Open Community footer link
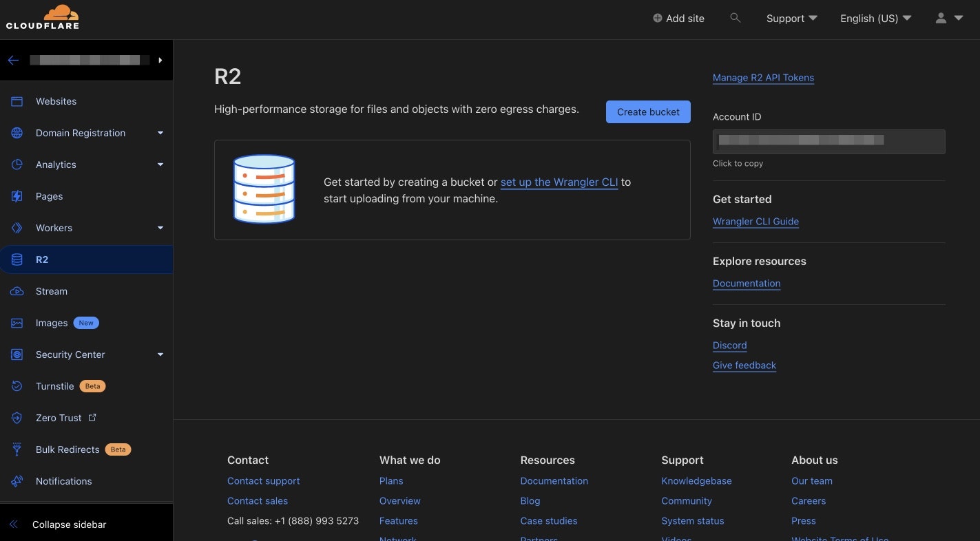The image size is (980, 541). tap(687, 501)
